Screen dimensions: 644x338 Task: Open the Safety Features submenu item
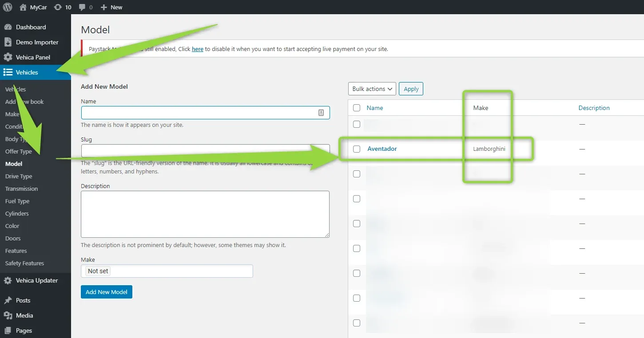[x=24, y=263]
